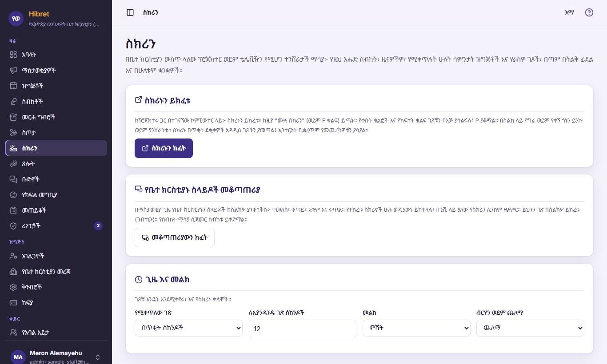Click the microphone icon for ስብከቶች

pyautogui.click(x=13, y=101)
